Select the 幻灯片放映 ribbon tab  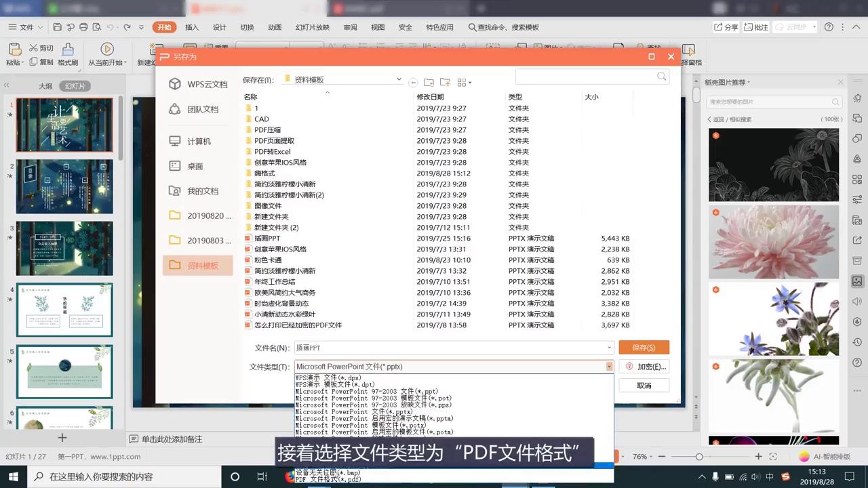pyautogui.click(x=313, y=27)
